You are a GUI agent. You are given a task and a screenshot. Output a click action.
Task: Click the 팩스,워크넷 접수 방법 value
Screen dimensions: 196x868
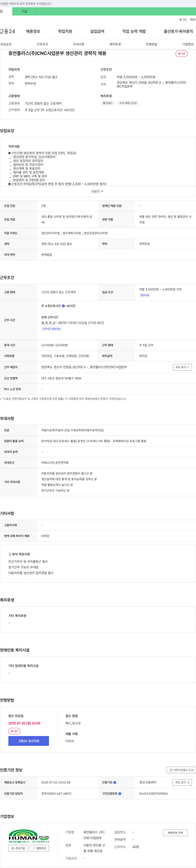[x=73, y=723]
